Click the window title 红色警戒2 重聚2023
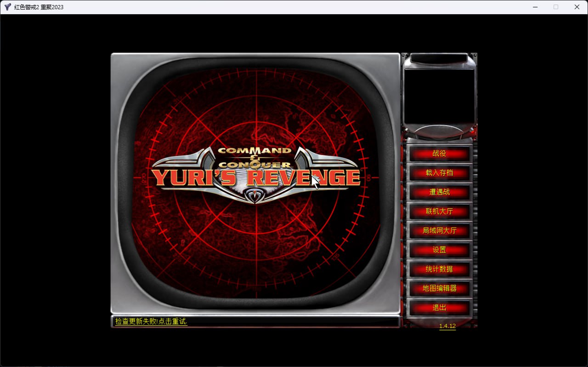Image resolution: width=588 pixels, height=367 pixels. (x=39, y=7)
